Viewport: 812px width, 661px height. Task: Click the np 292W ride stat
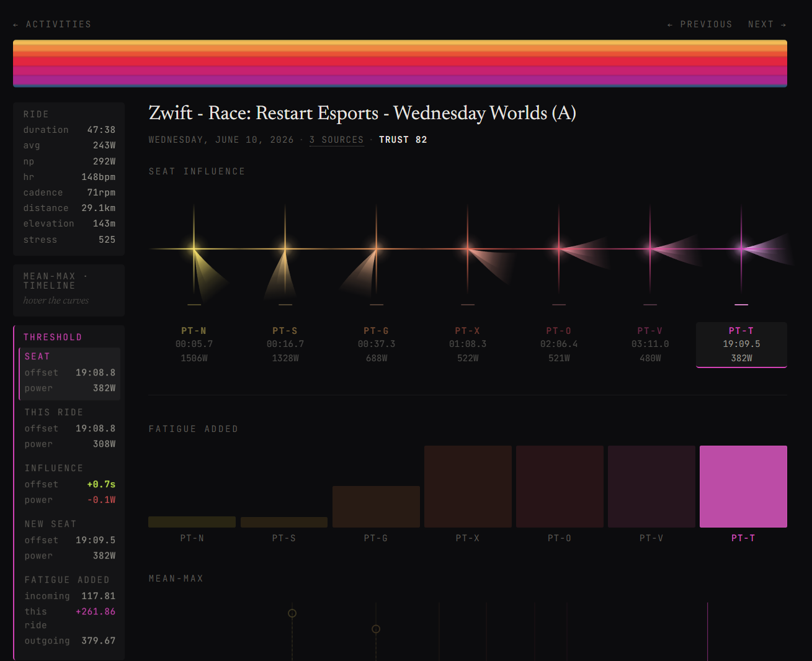click(69, 161)
